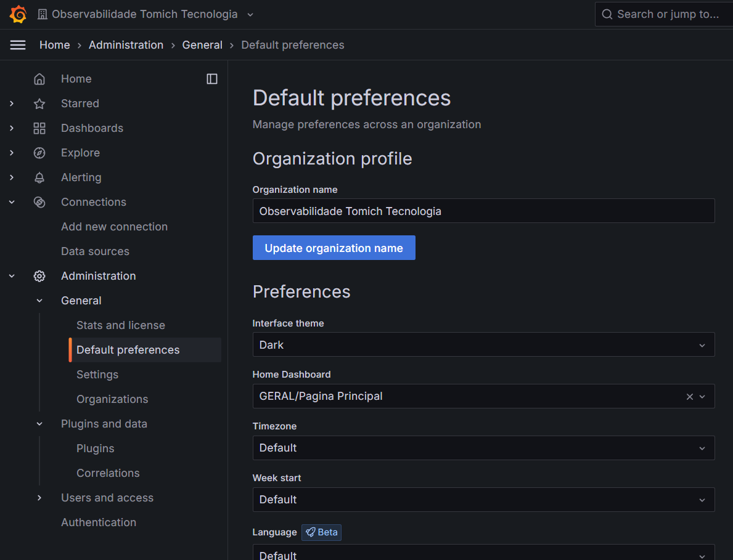The image size is (733, 560).
Task: Open Home in the sidebar
Action: tap(76, 79)
